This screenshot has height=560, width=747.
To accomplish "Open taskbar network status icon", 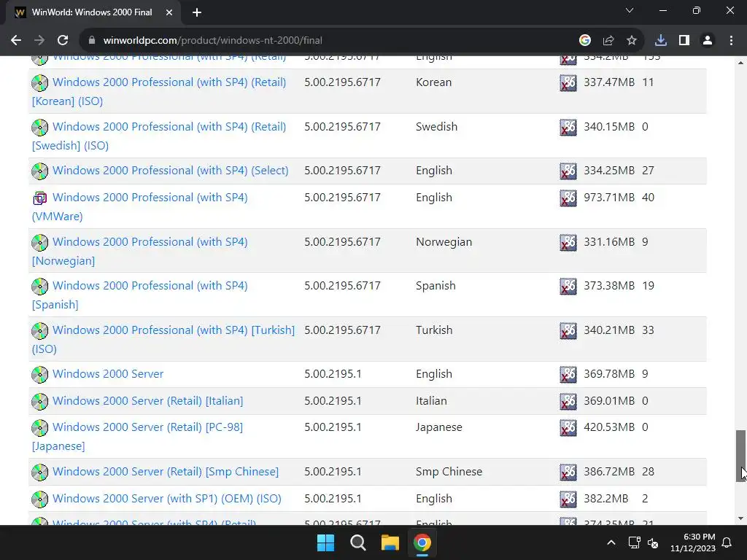I will click(634, 542).
